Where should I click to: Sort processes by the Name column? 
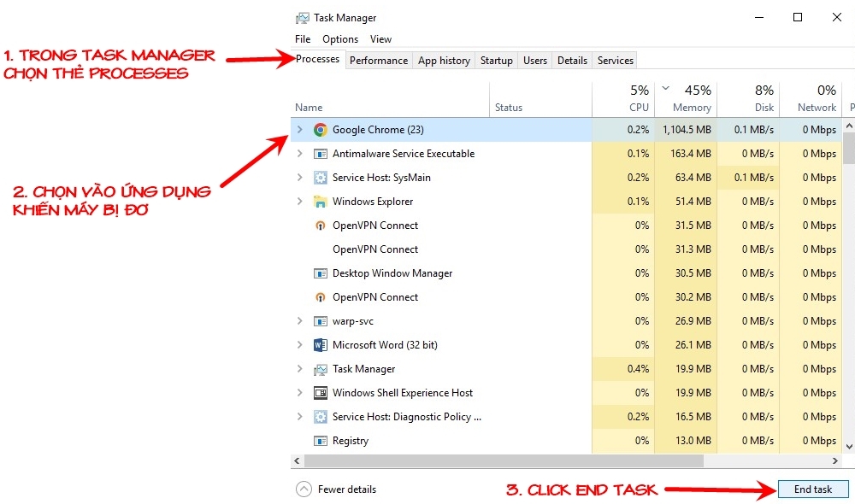(390, 100)
